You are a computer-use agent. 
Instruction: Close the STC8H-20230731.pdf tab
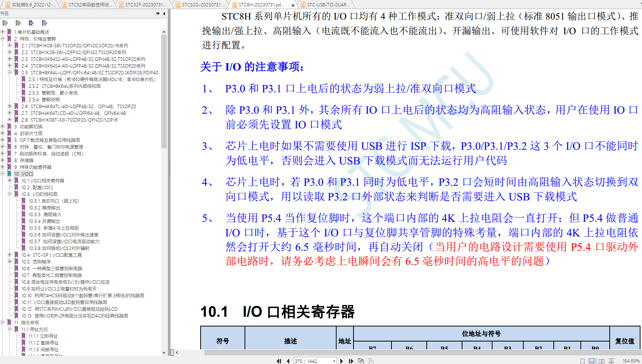tap(293, 5)
